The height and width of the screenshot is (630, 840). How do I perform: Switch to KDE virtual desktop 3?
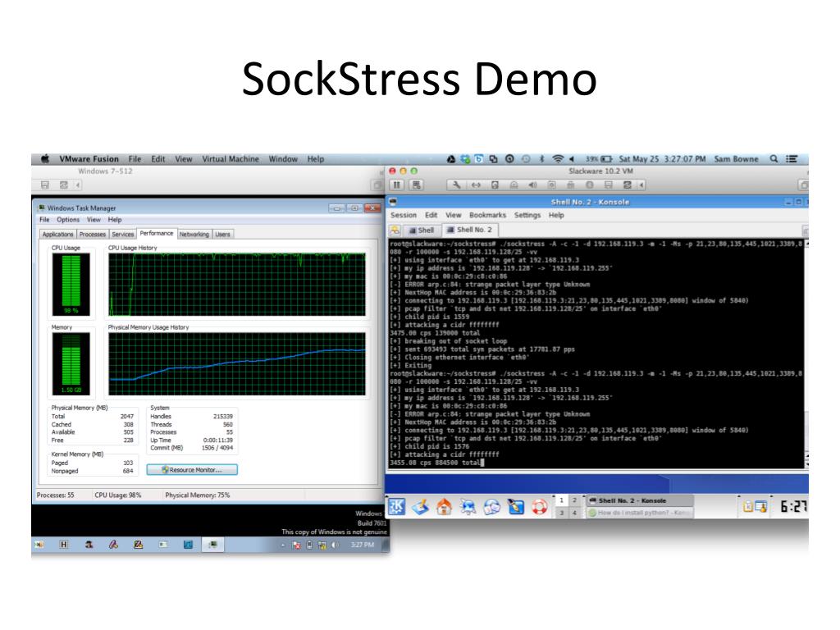[561, 514]
